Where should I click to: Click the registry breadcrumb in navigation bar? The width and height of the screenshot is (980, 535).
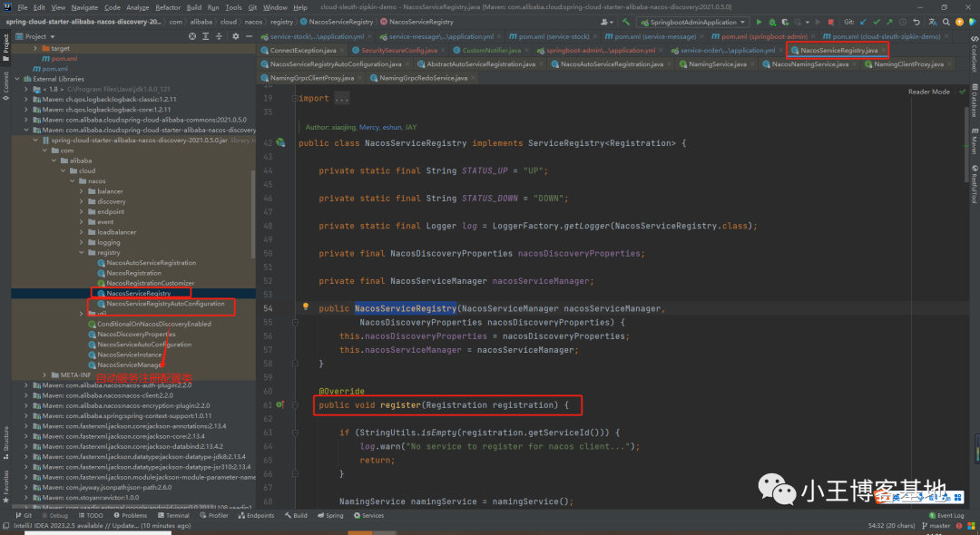[x=281, y=22]
